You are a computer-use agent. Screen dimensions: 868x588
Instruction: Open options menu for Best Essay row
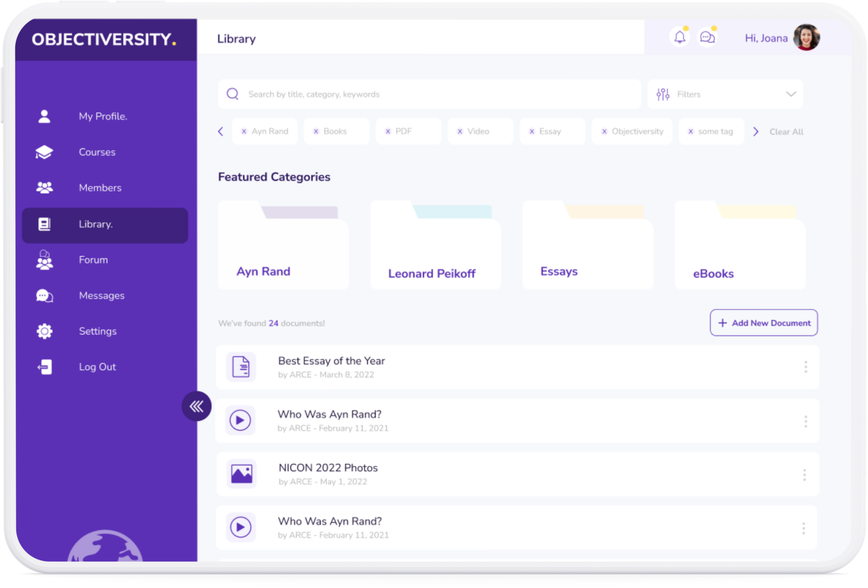click(805, 367)
